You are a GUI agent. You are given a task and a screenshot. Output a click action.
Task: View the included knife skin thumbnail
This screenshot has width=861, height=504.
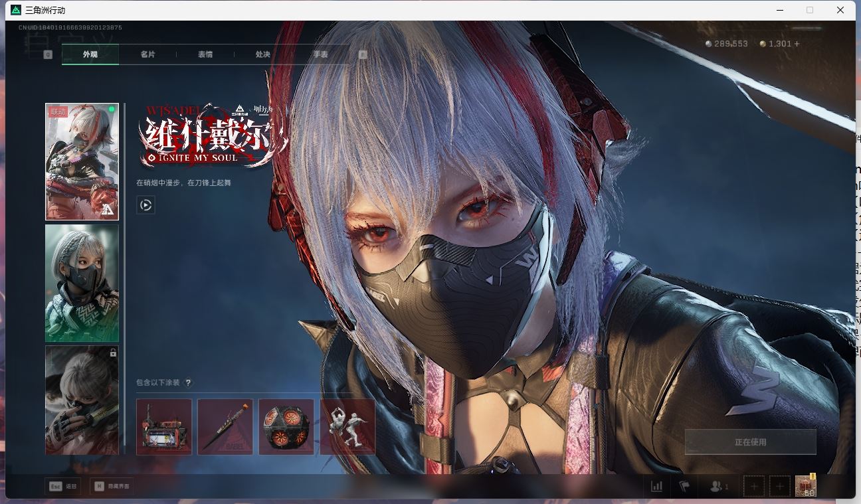(225, 426)
